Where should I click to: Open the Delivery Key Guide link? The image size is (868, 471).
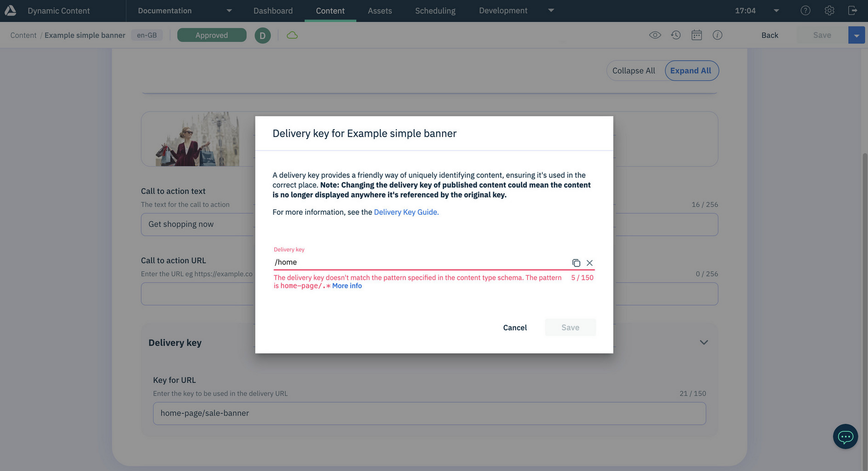(406, 212)
